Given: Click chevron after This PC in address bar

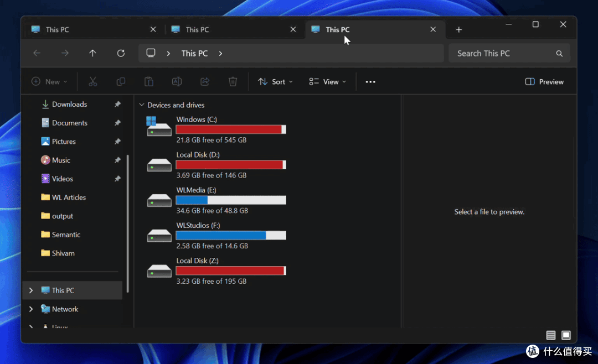Looking at the screenshot, I should click(x=220, y=53).
